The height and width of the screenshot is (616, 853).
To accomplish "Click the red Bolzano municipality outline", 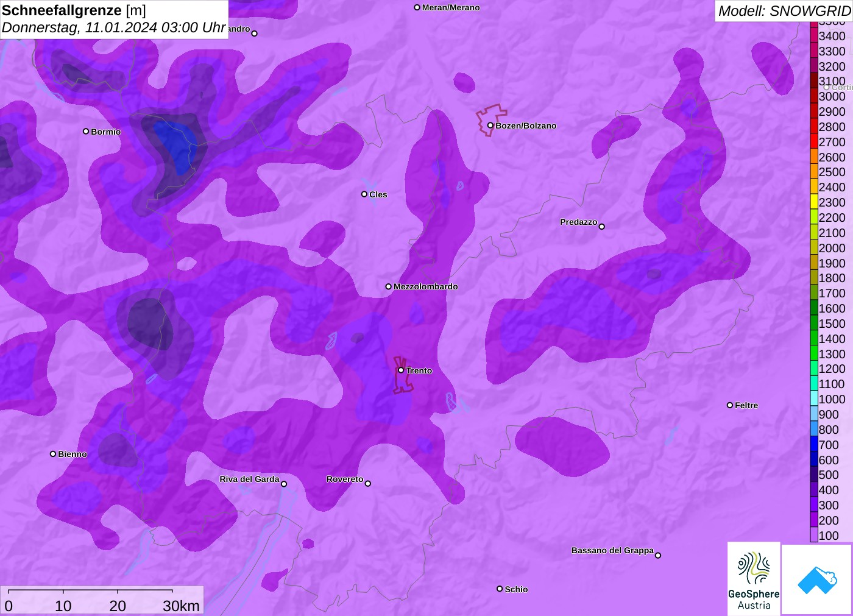I will pyautogui.click(x=491, y=119).
